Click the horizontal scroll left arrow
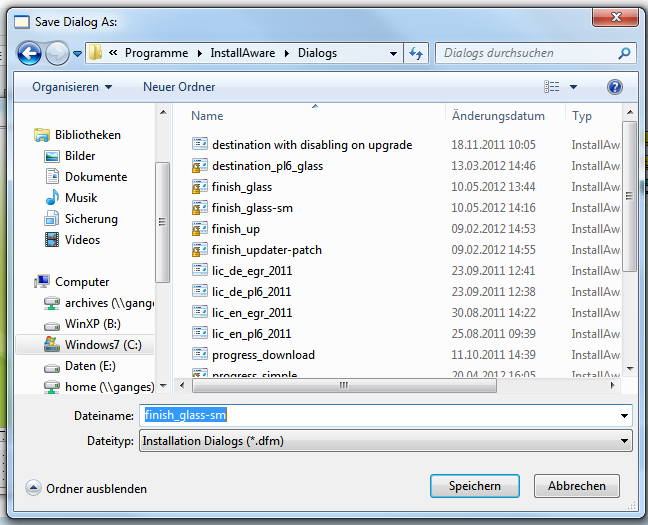Image resolution: width=648 pixels, height=525 pixels. (x=182, y=386)
